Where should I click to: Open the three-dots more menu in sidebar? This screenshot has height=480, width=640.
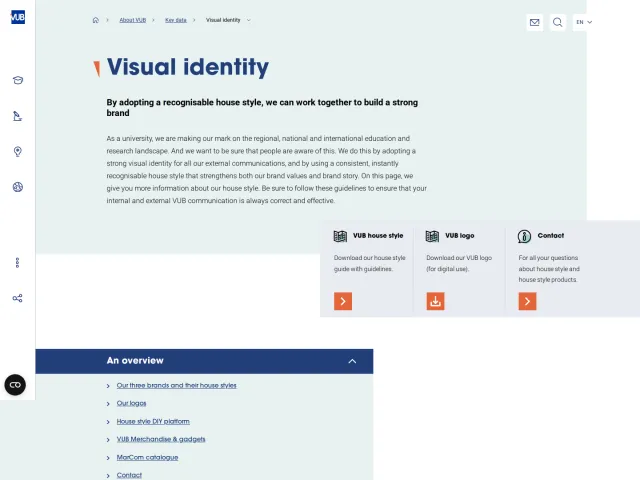17,263
